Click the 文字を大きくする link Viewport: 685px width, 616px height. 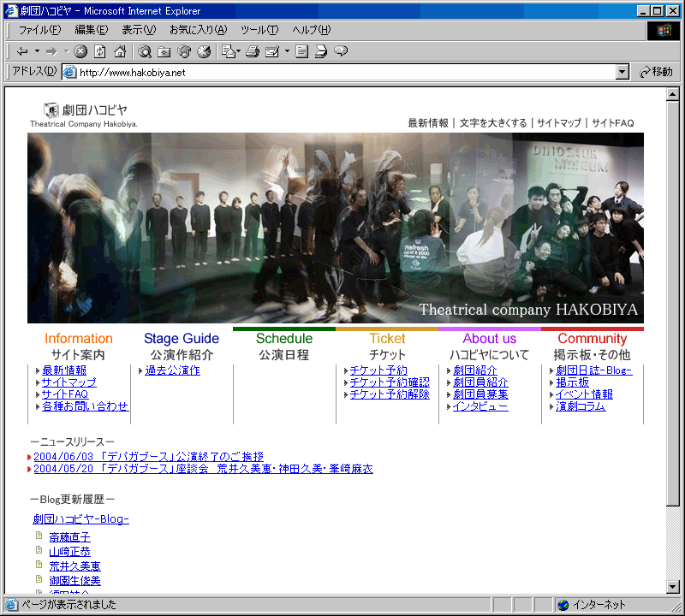click(x=493, y=123)
